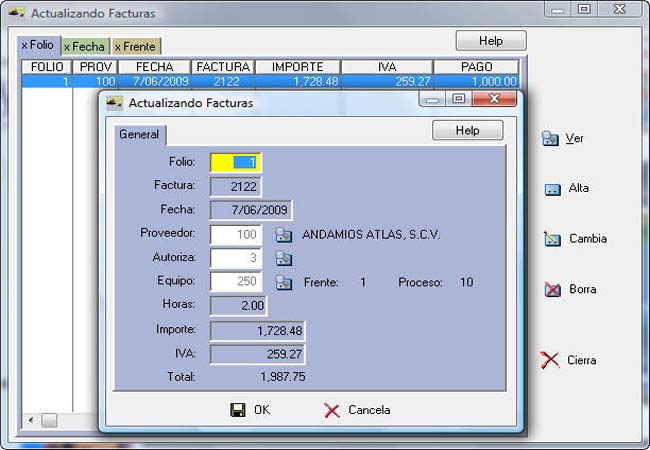Click the PAGO column header

click(476, 67)
